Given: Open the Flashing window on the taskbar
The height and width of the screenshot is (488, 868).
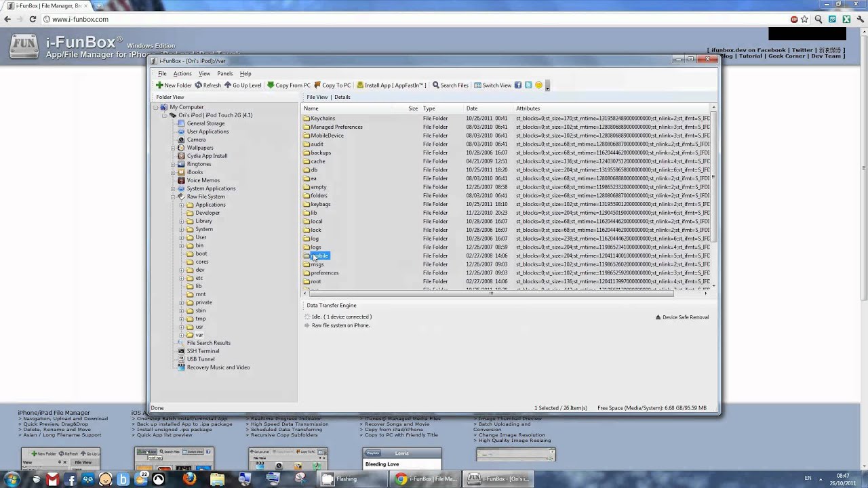Looking at the screenshot, I should [x=353, y=479].
